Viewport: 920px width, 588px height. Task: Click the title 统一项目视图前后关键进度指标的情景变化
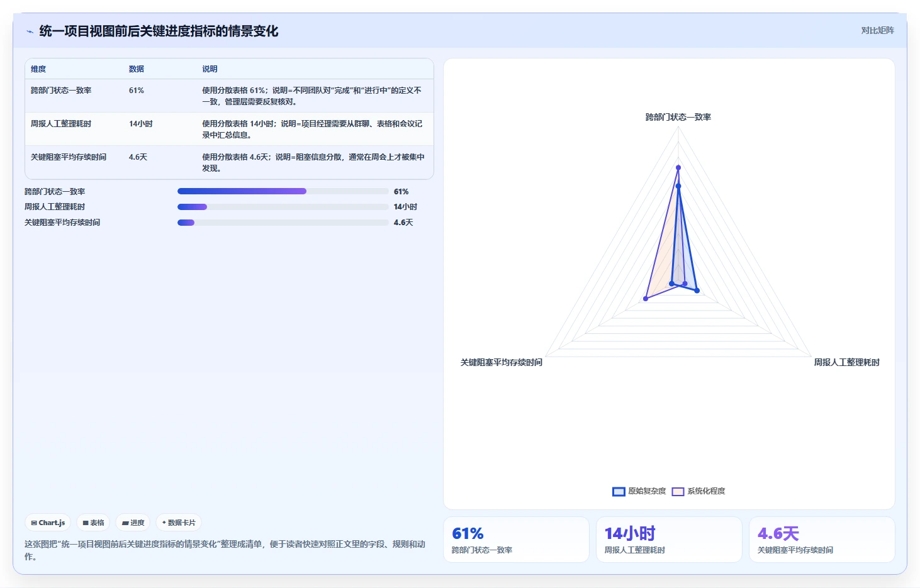(159, 31)
